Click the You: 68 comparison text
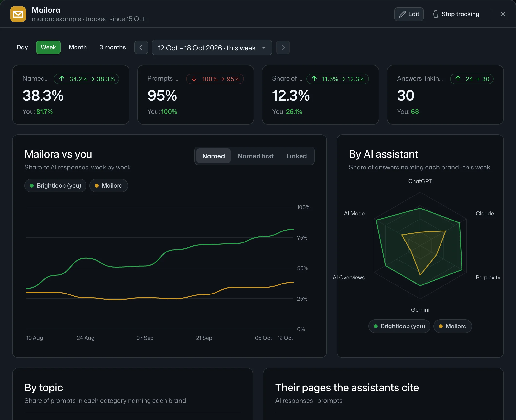This screenshot has height=420, width=516. (x=408, y=112)
